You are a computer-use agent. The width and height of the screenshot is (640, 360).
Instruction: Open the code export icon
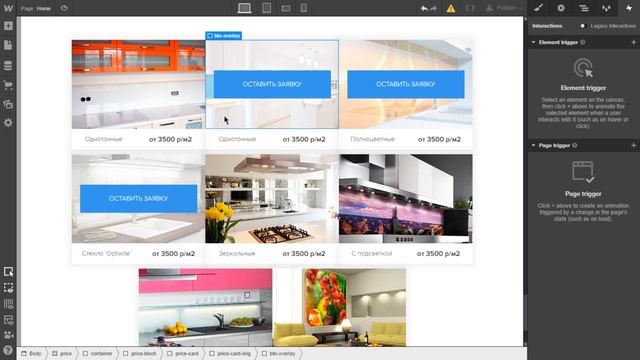(x=470, y=8)
